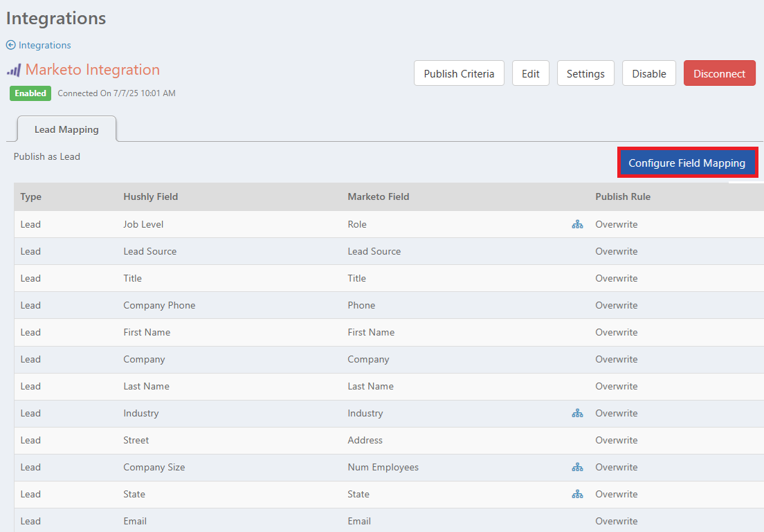Click Overwrite rule in Job Level row

(x=617, y=225)
